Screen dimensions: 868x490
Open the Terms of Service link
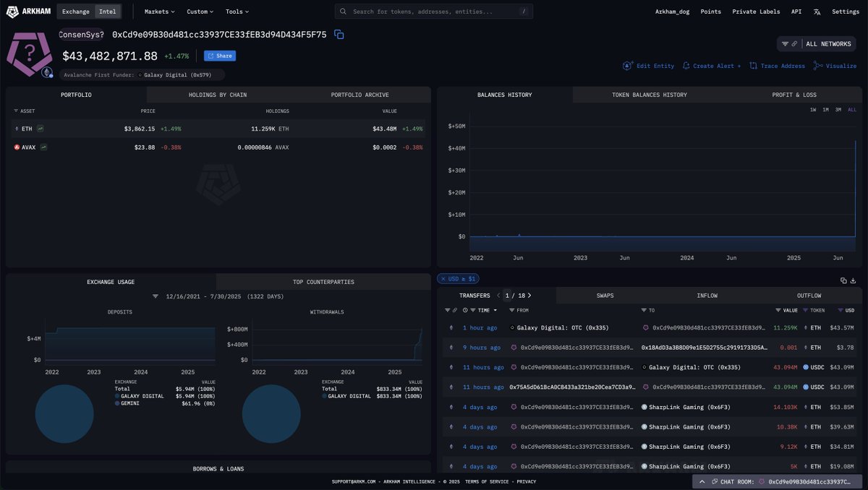488,481
